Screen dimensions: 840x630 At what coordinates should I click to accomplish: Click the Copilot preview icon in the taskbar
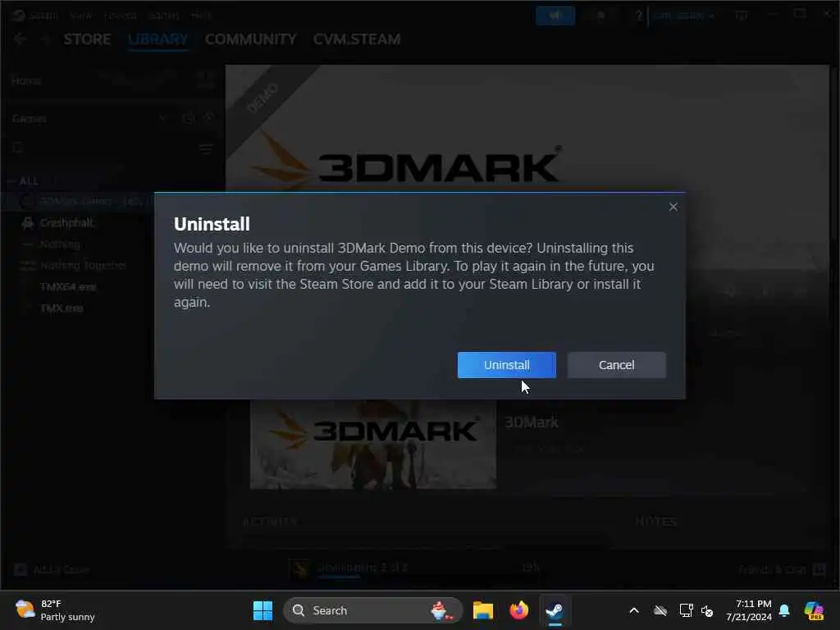[815, 610]
